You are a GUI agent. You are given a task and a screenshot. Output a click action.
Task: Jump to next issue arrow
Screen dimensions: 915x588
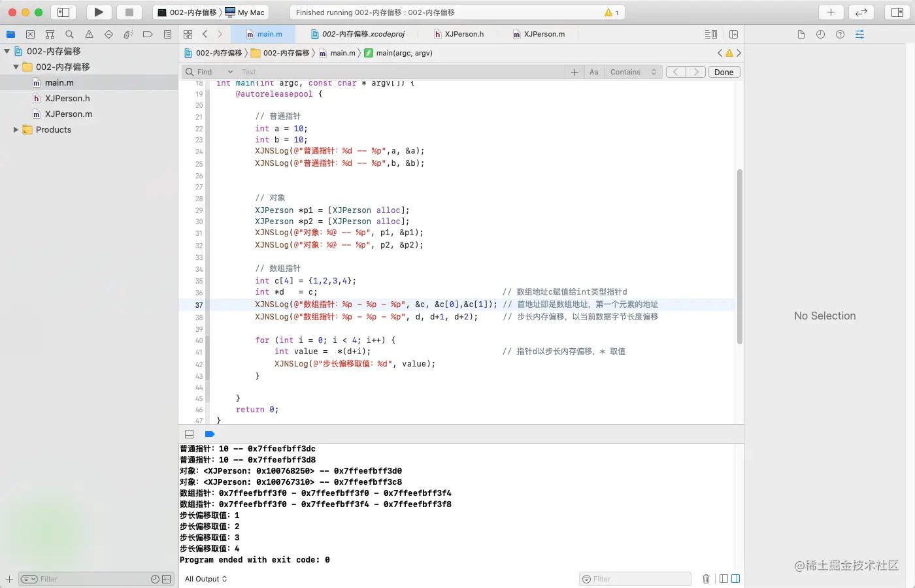point(739,53)
